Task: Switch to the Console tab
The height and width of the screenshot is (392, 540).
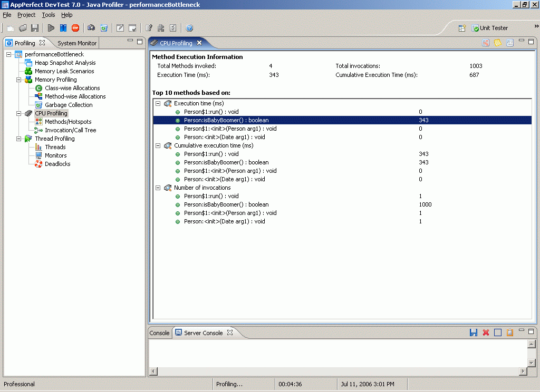Action: tap(159, 333)
